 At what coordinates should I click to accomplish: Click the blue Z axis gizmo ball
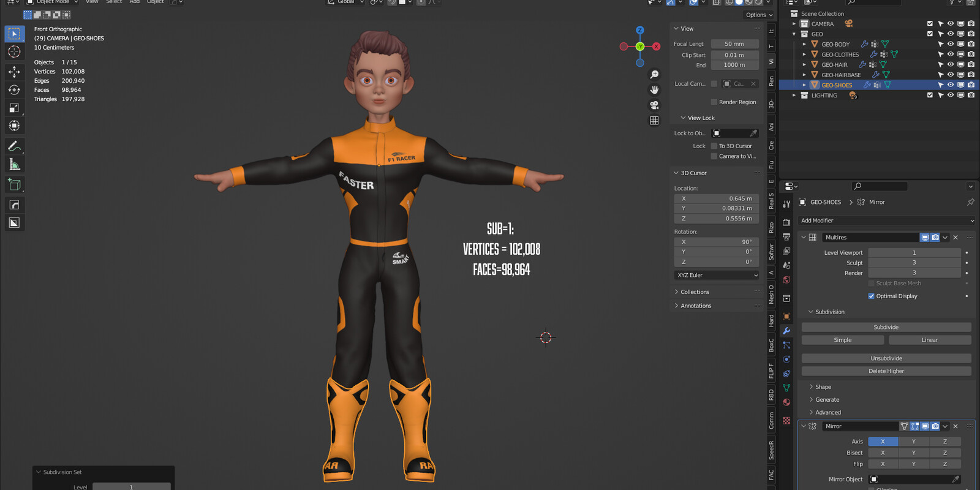639,30
